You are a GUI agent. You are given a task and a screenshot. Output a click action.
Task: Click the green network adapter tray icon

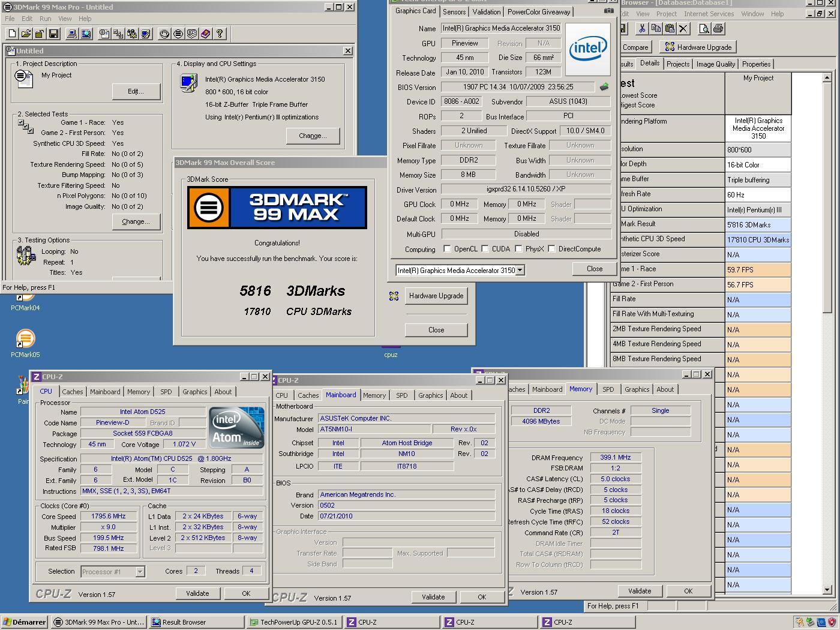point(810,622)
